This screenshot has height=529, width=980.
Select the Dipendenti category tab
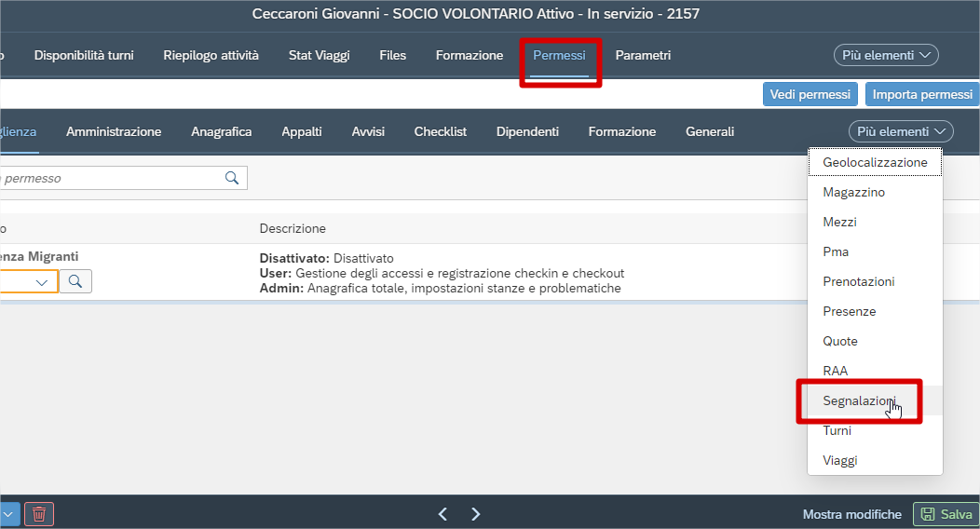click(527, 131)
